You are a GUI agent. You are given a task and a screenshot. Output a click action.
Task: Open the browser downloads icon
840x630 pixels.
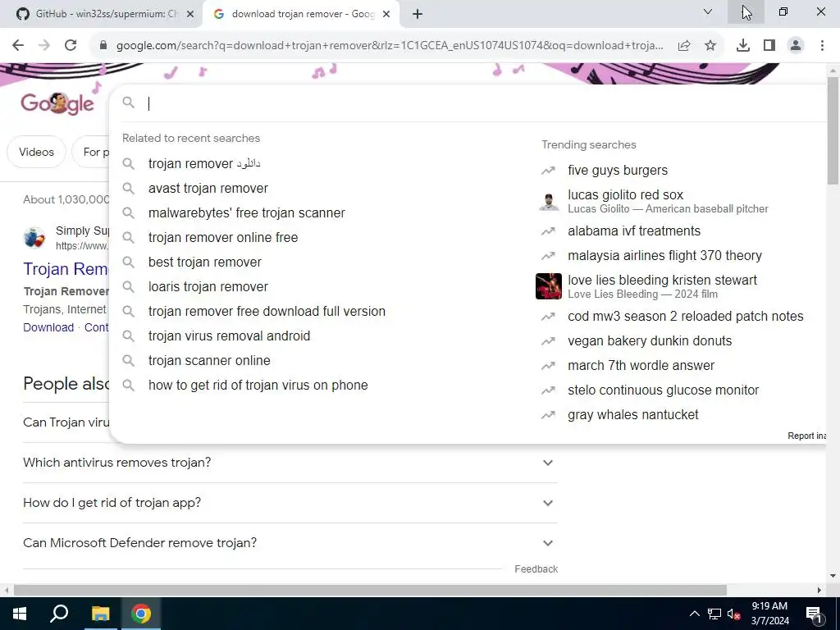(x=743, y=46)
